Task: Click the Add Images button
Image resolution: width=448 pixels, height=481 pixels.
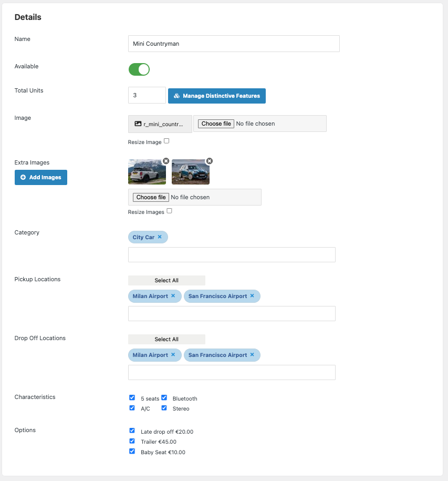Action: point(41,177)
